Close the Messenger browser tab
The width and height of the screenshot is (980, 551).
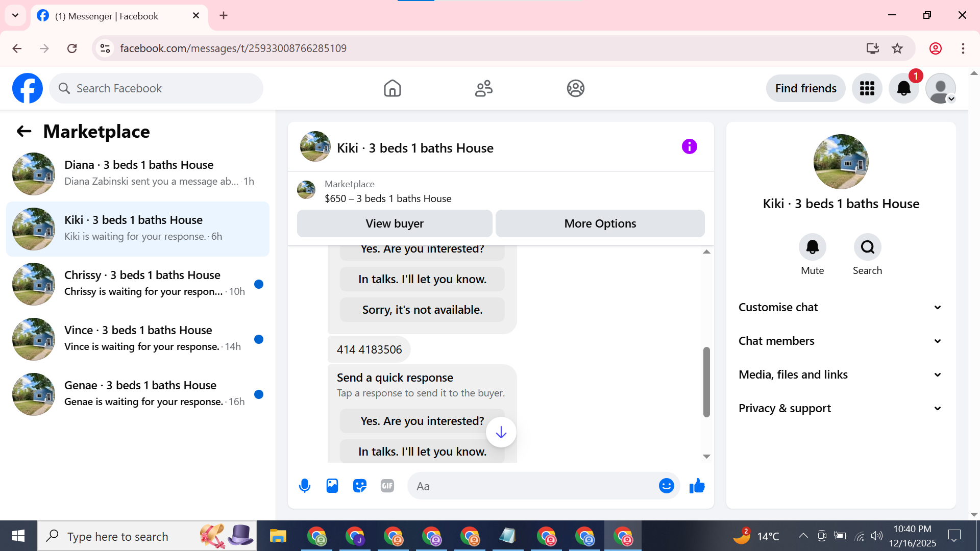pyautogui.click(x=196, y=16)
